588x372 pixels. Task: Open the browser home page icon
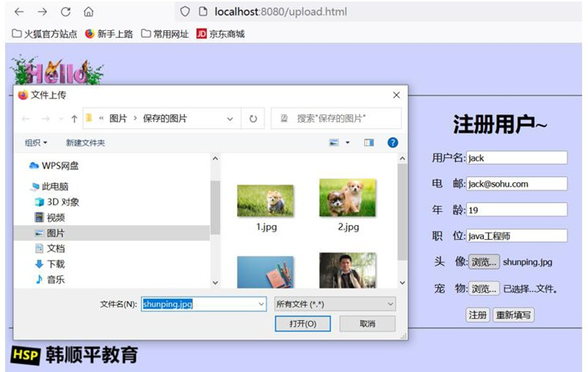coord(89,12)
